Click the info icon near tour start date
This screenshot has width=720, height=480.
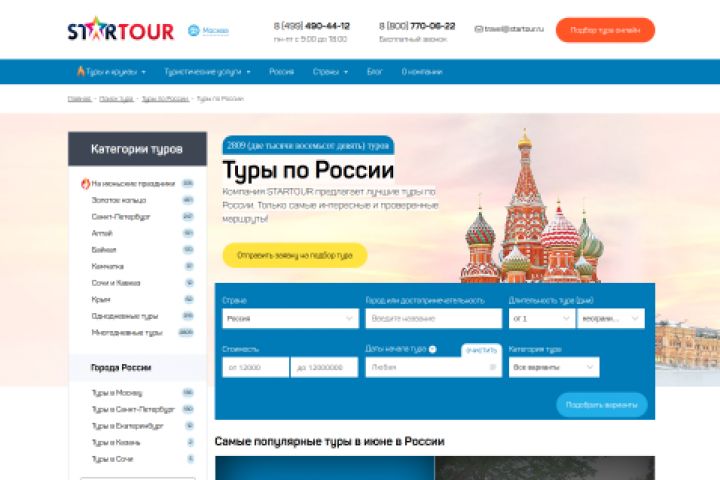pos(433,349)
